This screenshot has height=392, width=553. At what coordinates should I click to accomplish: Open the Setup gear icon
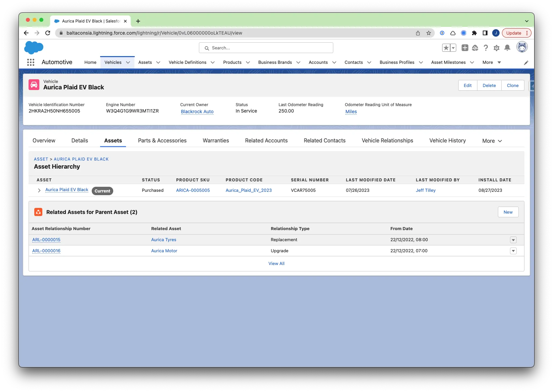coord(496,48)
